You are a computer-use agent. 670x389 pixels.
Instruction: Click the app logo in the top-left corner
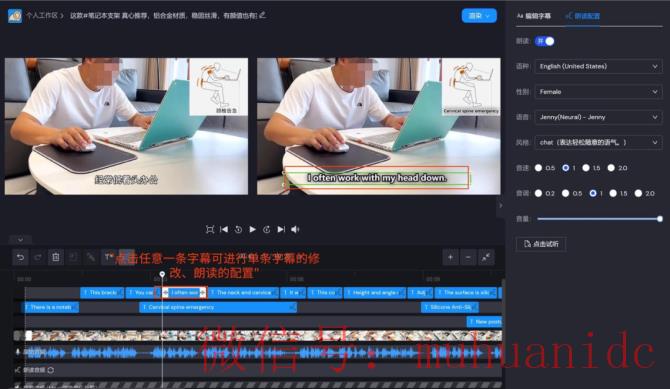15,16
